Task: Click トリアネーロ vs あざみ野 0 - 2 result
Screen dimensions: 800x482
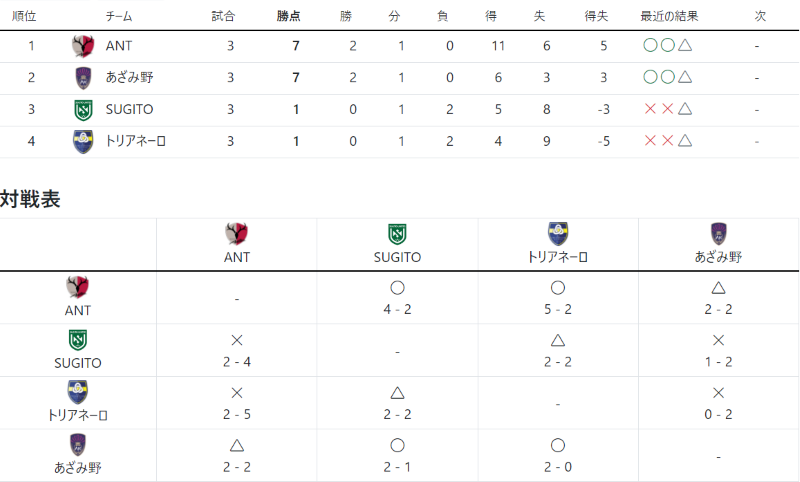Action: tap(718, 414)
